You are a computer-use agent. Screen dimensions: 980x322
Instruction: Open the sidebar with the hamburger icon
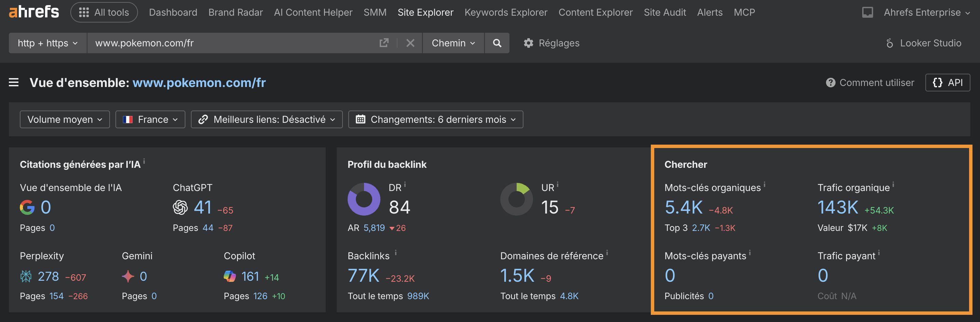(x=14, y=83)
